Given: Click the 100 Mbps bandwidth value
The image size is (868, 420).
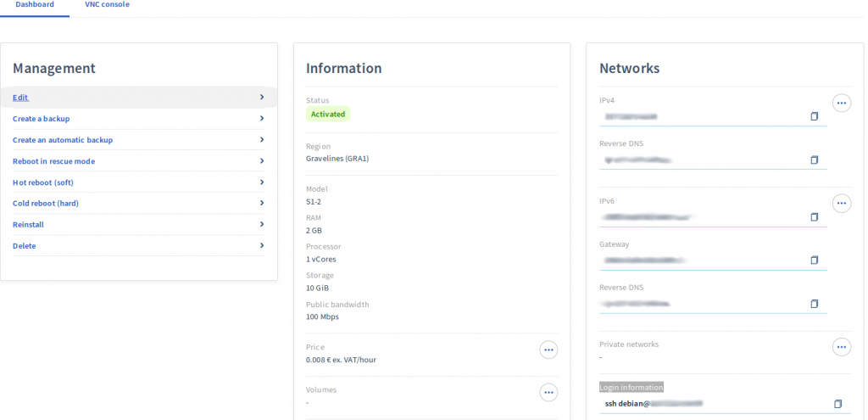Looking at the screenshot, I should tap(322, 317).
